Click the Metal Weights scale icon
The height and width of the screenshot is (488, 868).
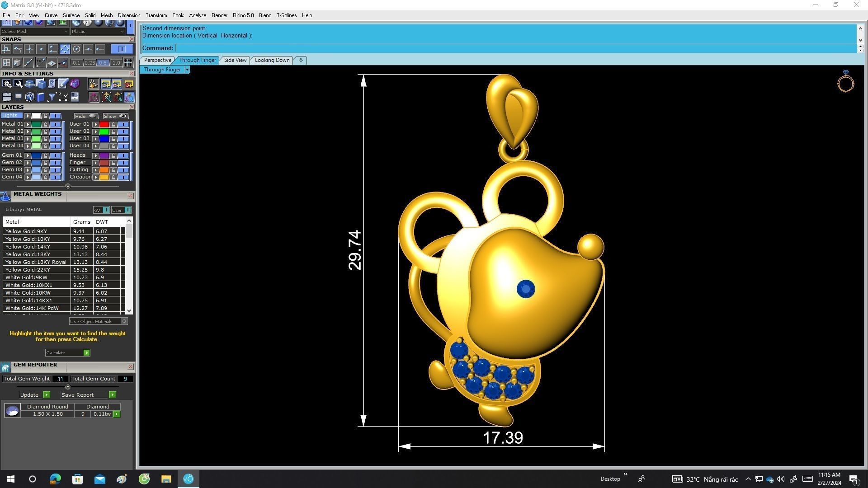point(5,196)
